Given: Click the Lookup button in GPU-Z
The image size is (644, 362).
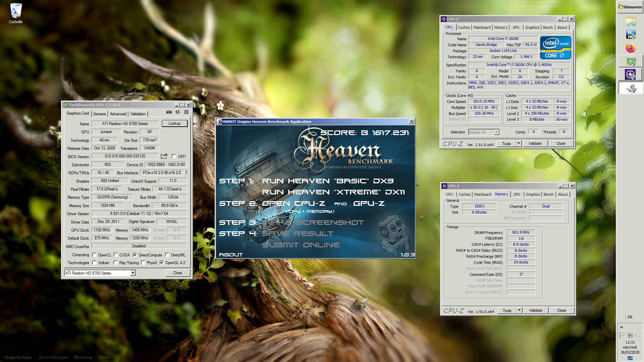Looking at the screenshot, I should pyautogui.click(x=174, y=123).
